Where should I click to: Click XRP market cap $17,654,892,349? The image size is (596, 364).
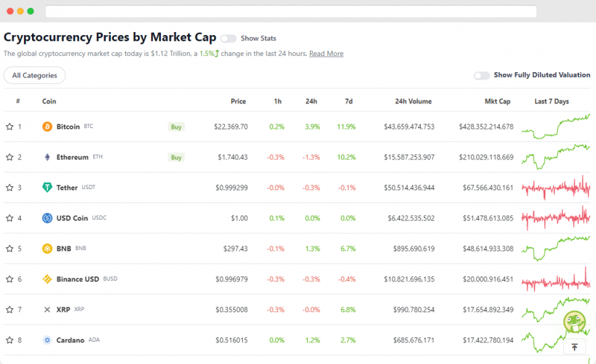tap(488, 309)
